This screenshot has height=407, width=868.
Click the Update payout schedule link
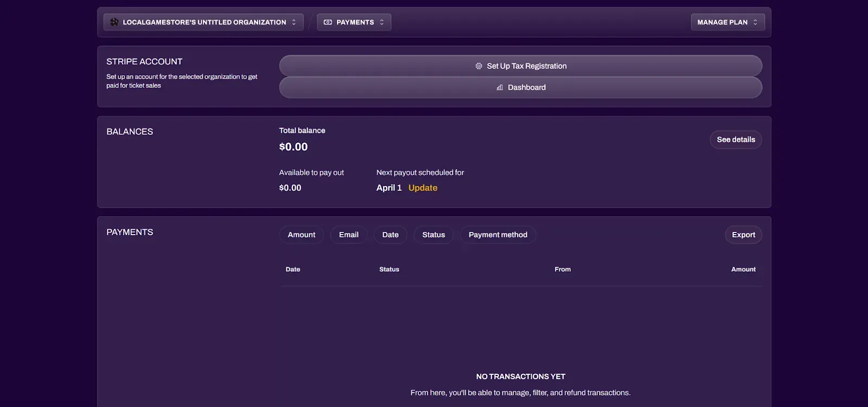423,188
